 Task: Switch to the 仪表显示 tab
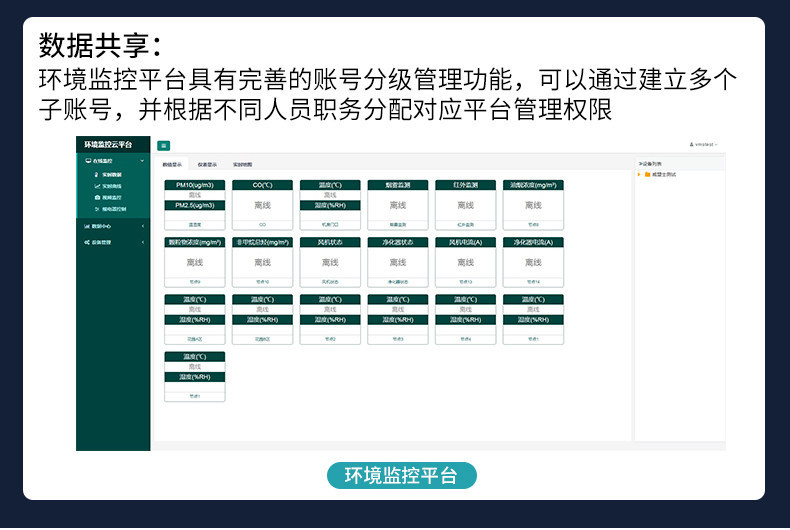(x=207, y=165)
